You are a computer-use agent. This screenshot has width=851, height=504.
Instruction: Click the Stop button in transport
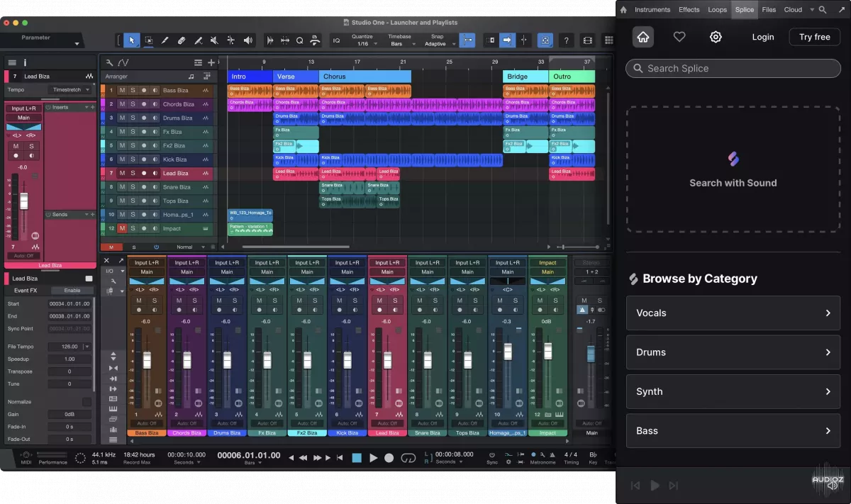[357, 458]
